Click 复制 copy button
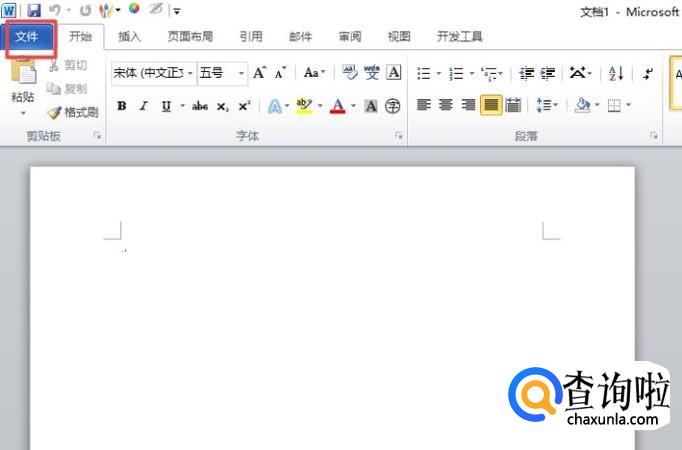 pos(67,89)
